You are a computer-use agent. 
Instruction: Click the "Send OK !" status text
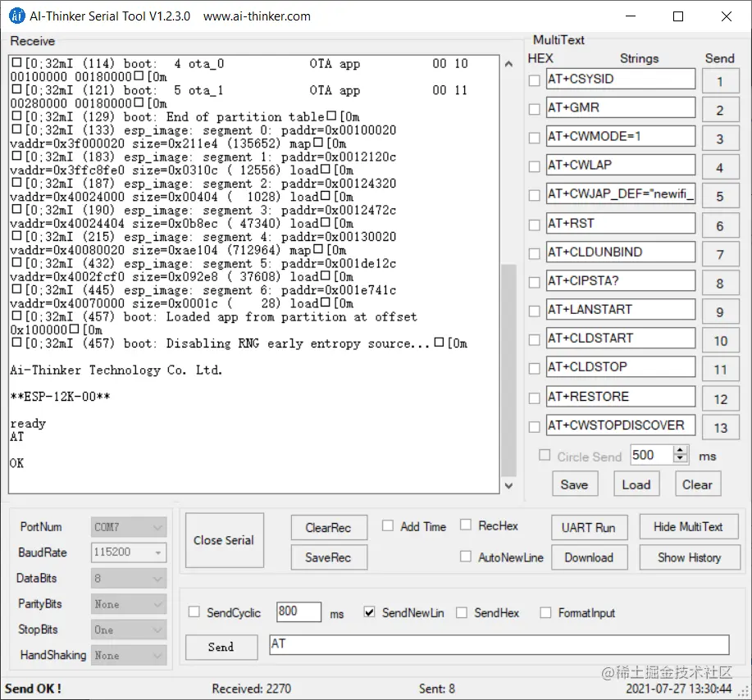[x=33, y=689]
